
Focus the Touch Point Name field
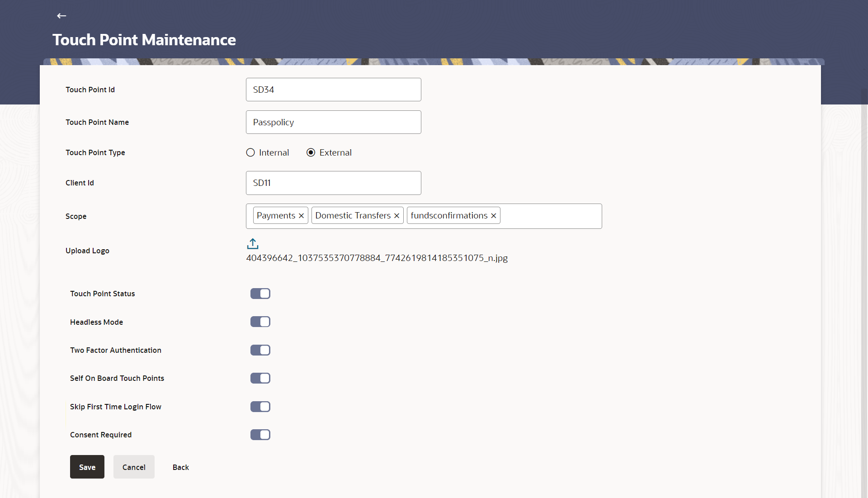pyautogui.click(x=333, y=122)
